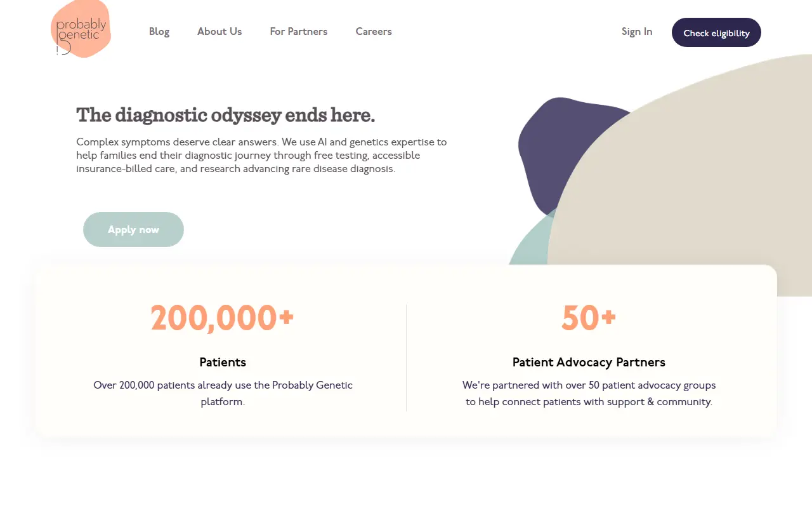812x508 pixels.
Task: Click the Apply now button
Action: (133, 229)
